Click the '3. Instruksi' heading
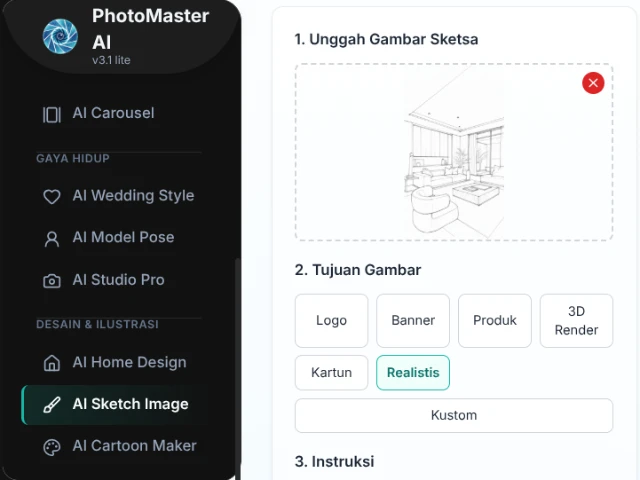The image size is (640, 480). (x=334, y=462)
